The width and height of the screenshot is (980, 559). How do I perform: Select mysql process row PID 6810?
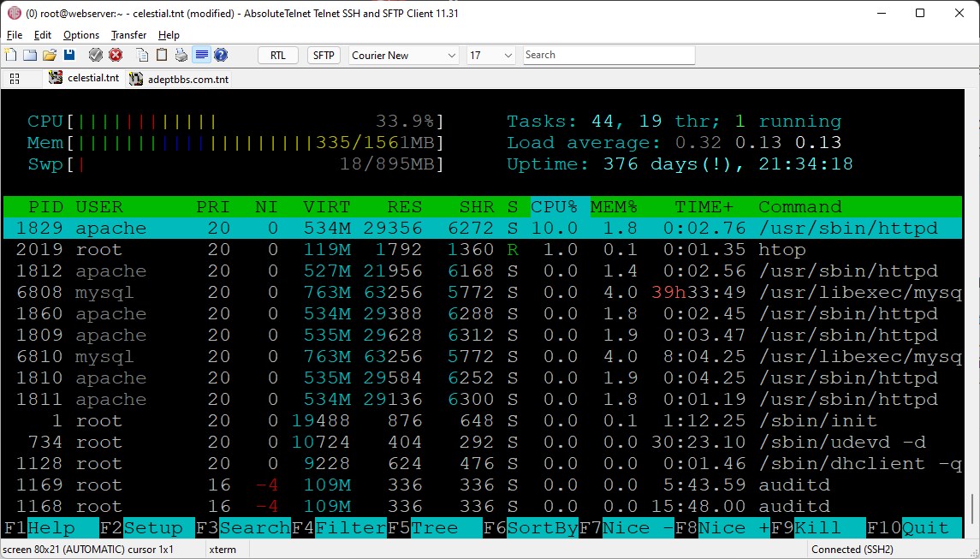[x=483, y=356]
